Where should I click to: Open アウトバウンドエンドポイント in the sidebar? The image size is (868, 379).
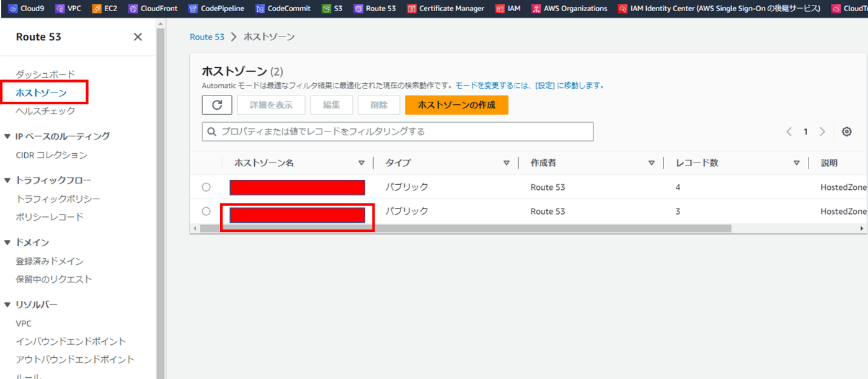pos(75,359)
